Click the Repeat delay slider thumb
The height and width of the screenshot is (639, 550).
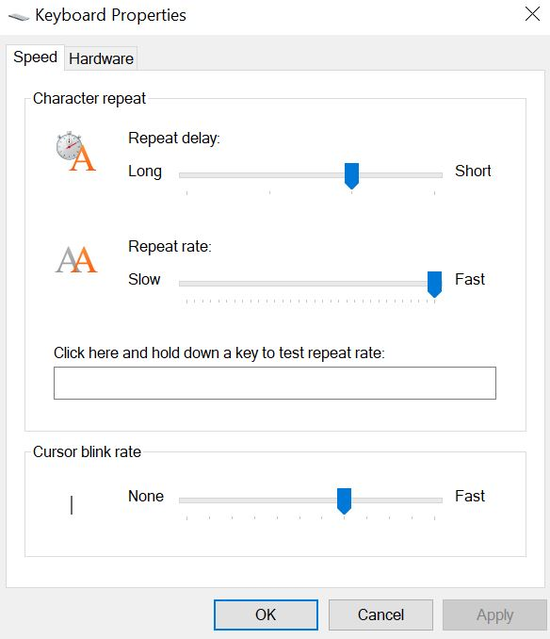(352, 176)
